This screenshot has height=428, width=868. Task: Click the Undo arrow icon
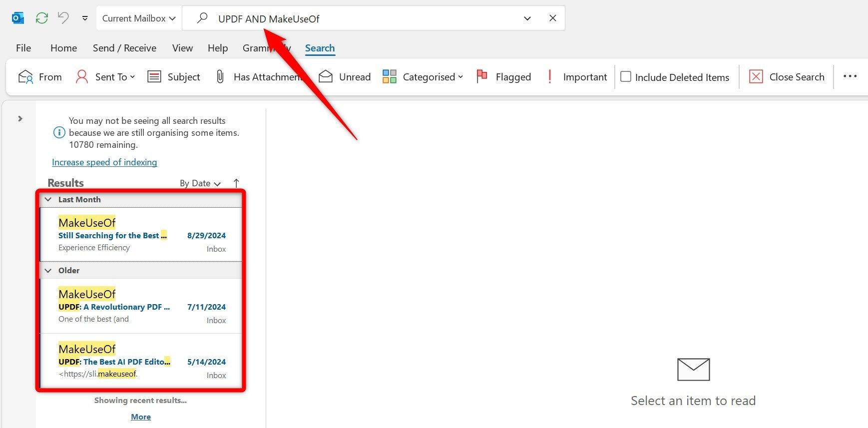point(63,18)
